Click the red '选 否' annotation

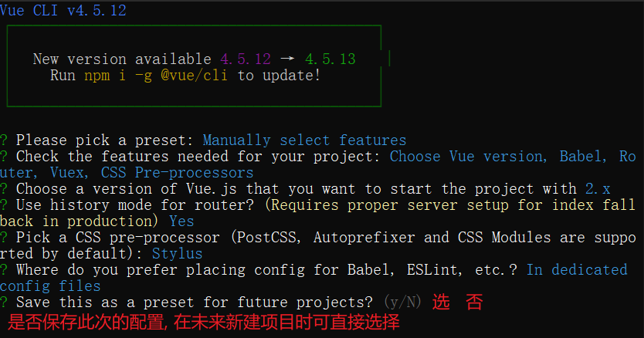pyautogui.click(x=457, y=303)
